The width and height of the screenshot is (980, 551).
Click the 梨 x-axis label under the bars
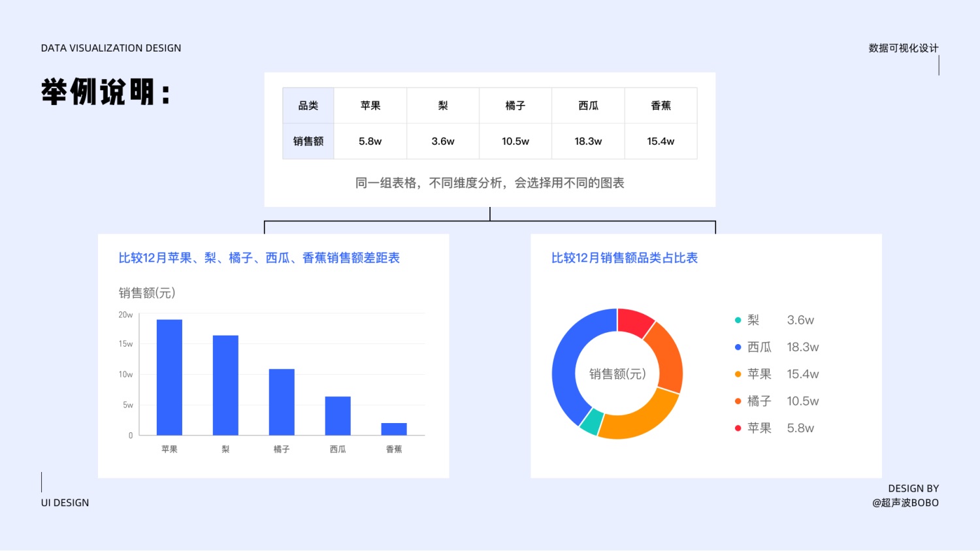pyautogui.click(x=225, y=449)
